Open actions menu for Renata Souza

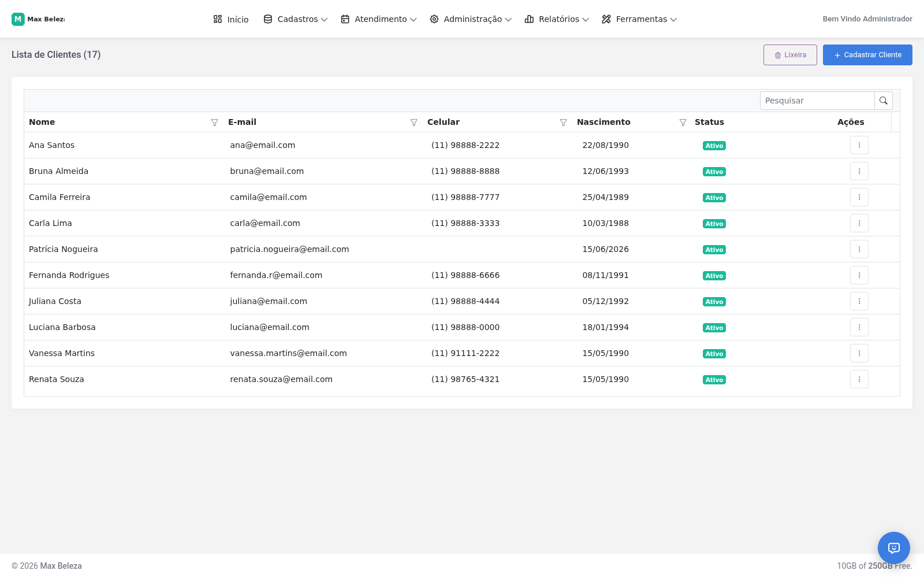pyautogui.click(x=859, y=379)
